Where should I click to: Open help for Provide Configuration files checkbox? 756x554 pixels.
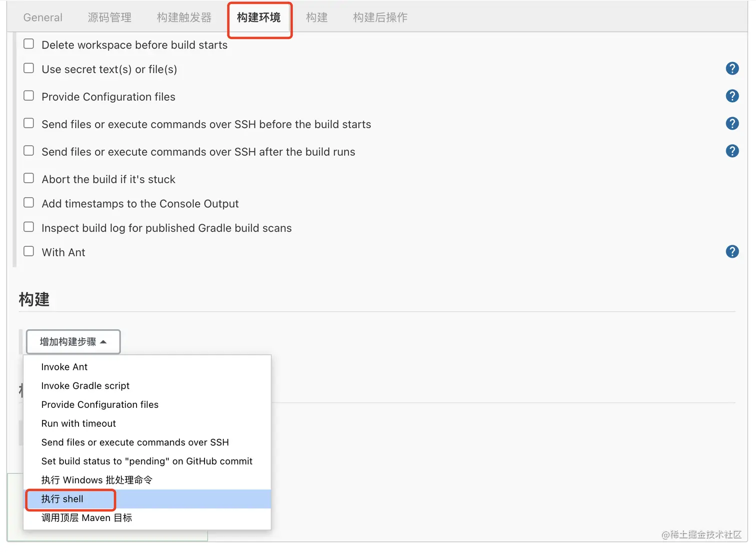(732, 96)
